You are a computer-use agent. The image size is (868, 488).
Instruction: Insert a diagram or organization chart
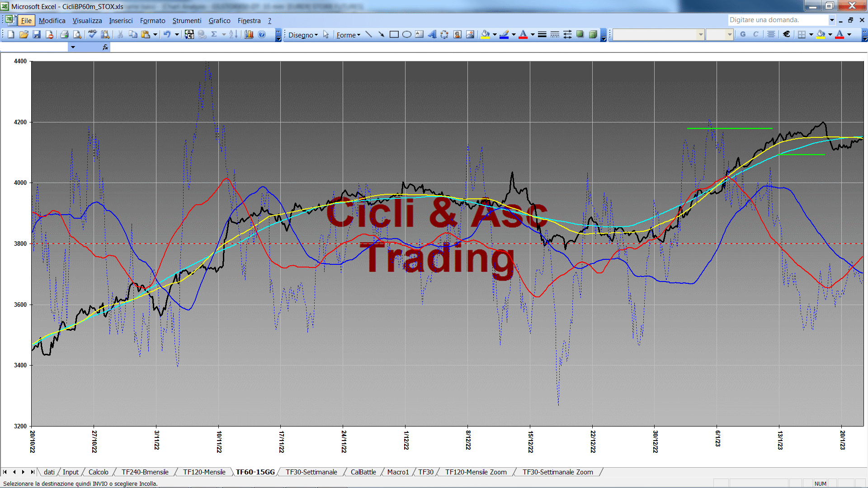[x=445, y=35]
